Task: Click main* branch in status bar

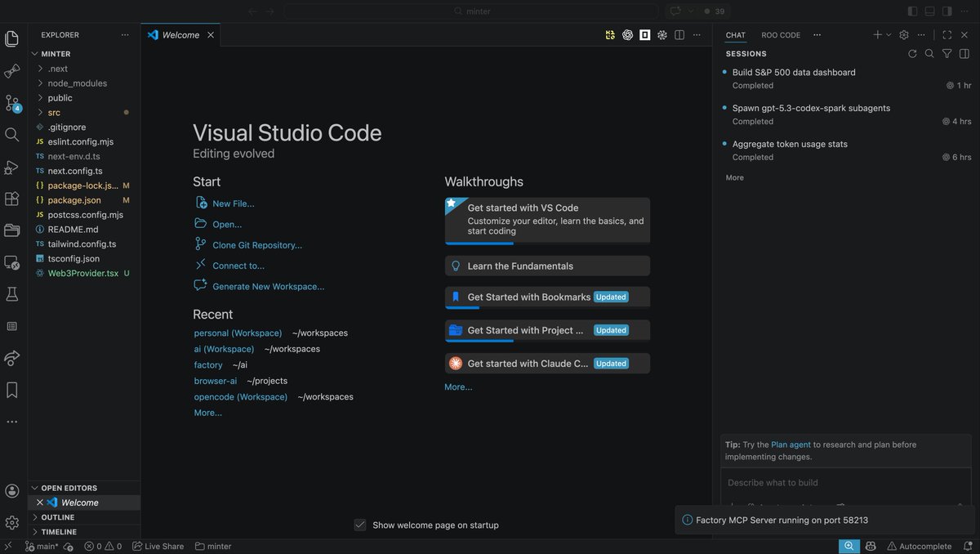Action: [x=42, y=546]
